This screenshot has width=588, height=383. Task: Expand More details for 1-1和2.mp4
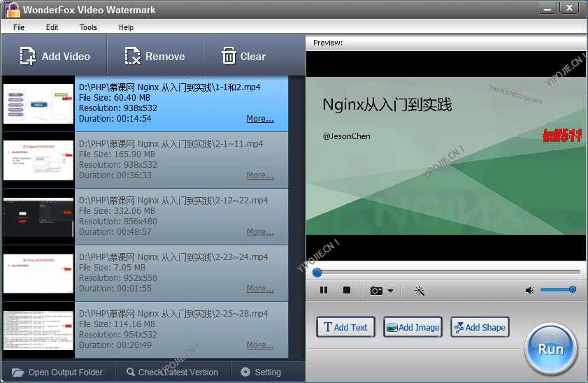[x=260, y=119]
